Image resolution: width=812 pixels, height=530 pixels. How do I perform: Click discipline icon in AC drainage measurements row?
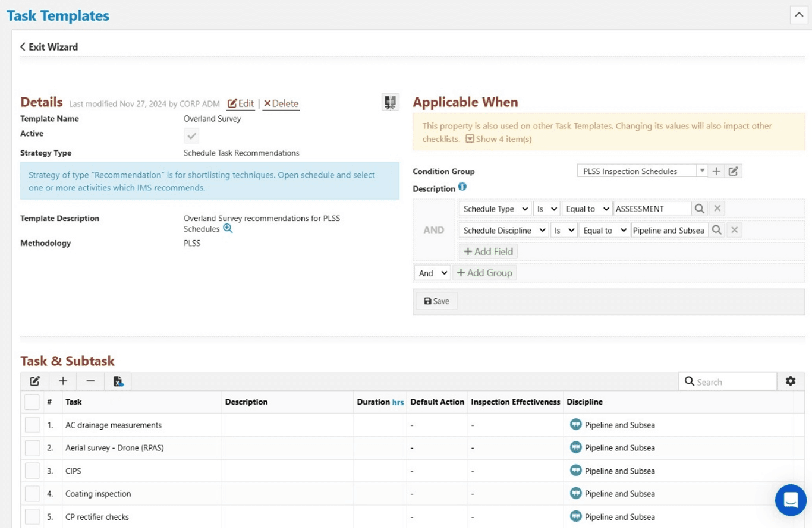tap(576, 425)
